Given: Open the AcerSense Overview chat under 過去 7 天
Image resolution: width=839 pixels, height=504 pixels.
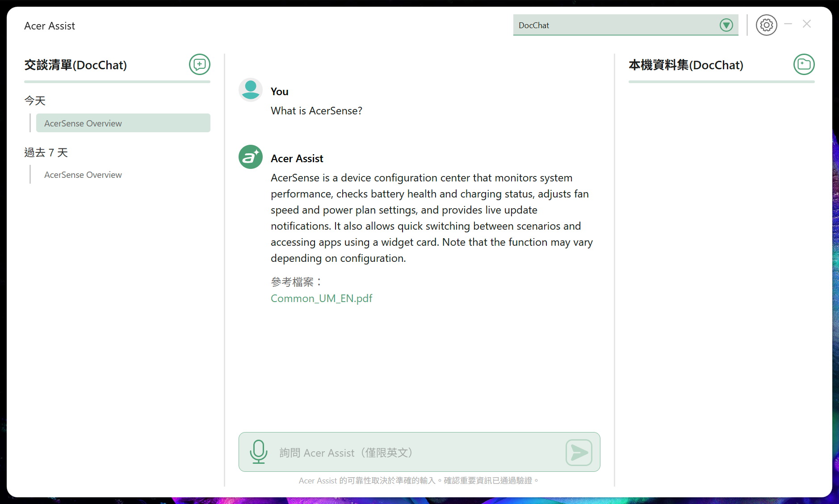Looking at the screenshot, I should pyautogui.click(x=123, y=175).
